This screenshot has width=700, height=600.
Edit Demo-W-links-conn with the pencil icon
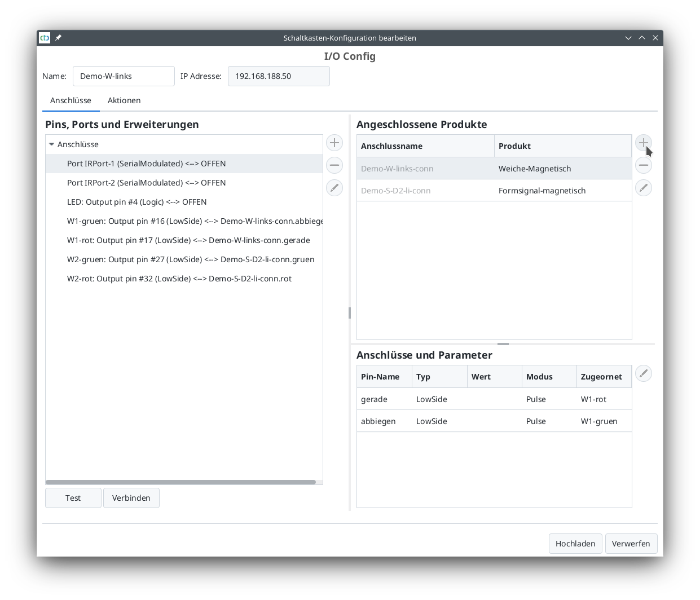click(643, 188)
